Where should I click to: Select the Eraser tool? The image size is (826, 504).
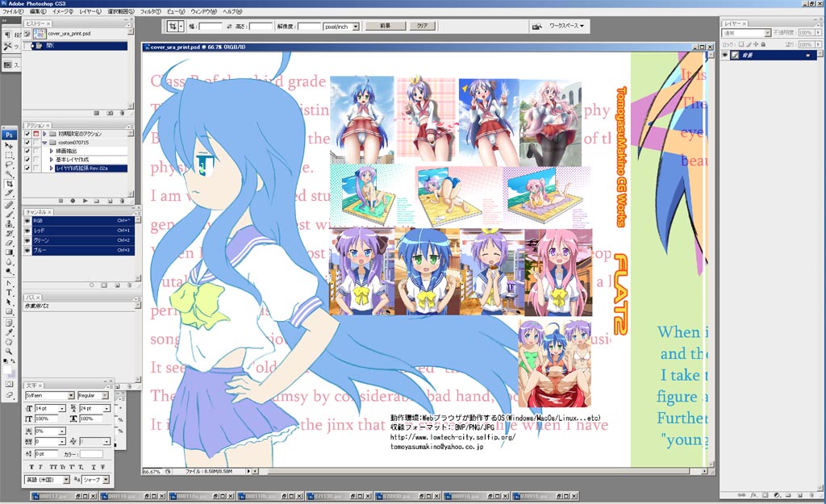[9, 243]
